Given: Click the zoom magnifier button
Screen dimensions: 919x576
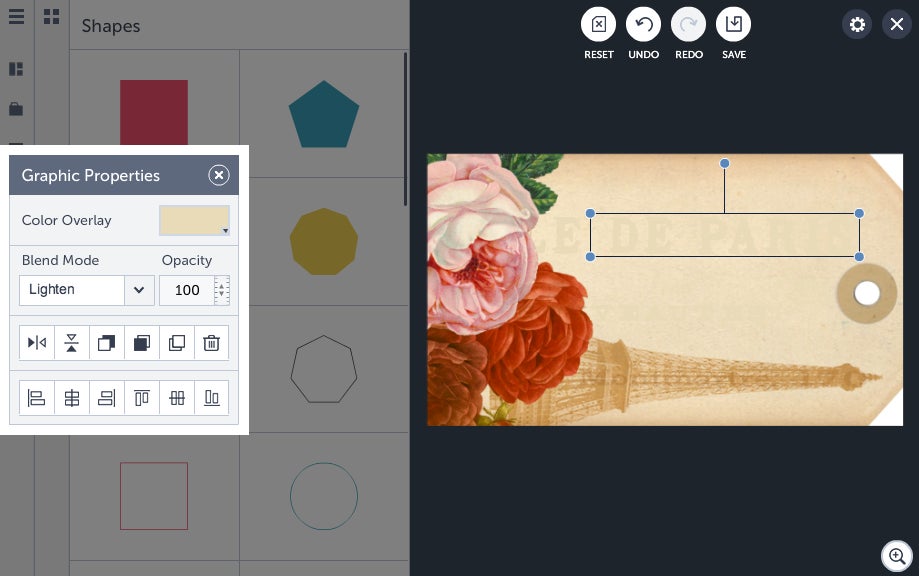Looking at the screenshot, I should 897,555.
